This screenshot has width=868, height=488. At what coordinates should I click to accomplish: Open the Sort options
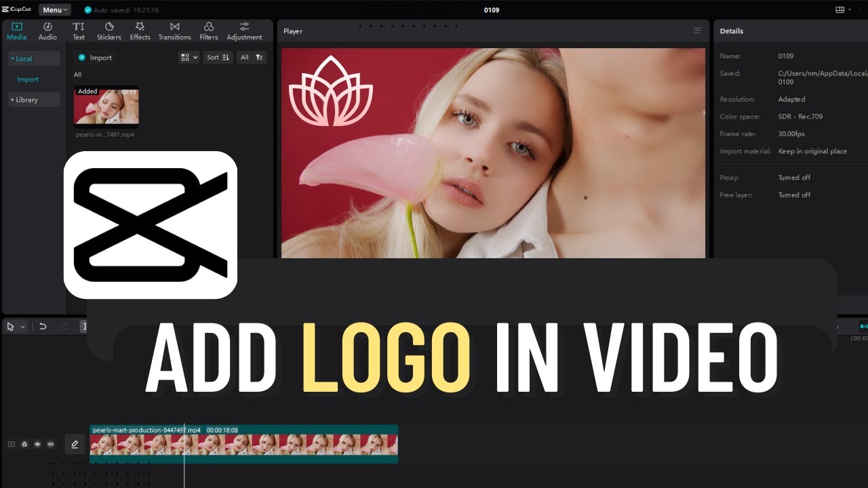tap(217, 57)
